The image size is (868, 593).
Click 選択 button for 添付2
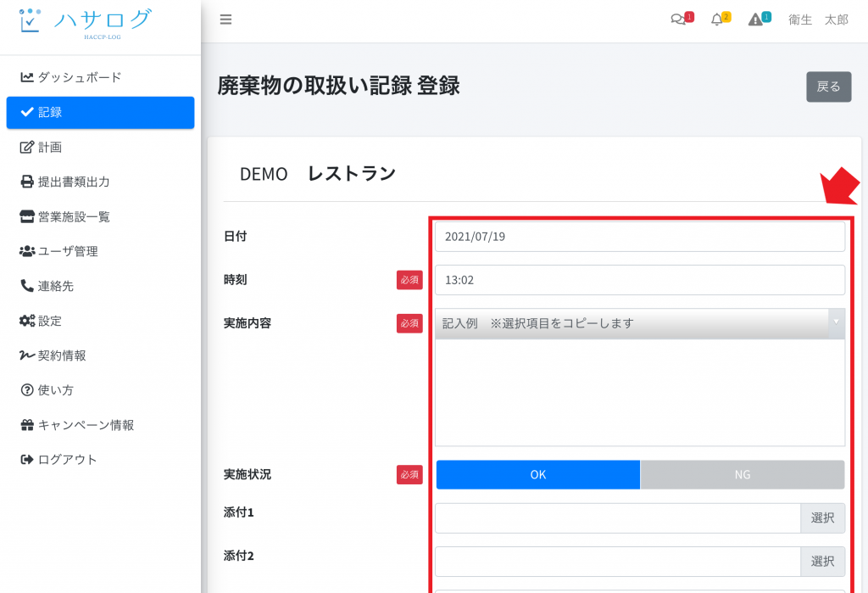click(822, 562)
